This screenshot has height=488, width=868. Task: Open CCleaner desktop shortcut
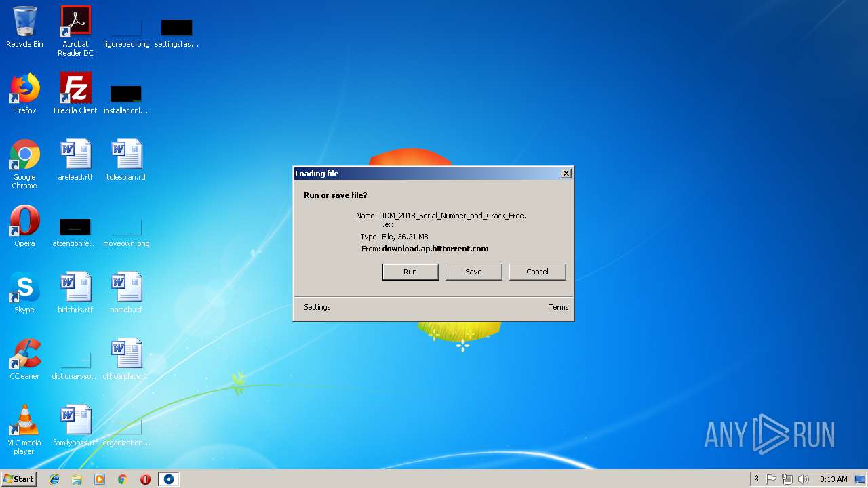coord(24,359)
